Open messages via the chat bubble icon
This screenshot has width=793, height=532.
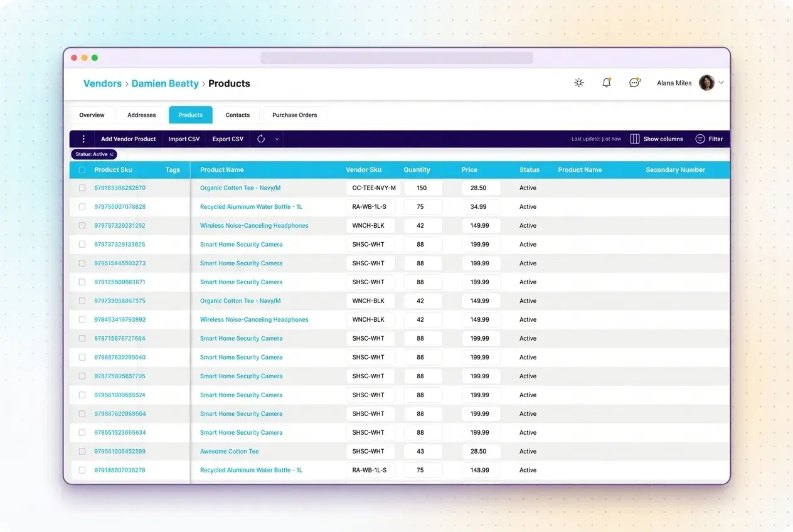(634, 82)
